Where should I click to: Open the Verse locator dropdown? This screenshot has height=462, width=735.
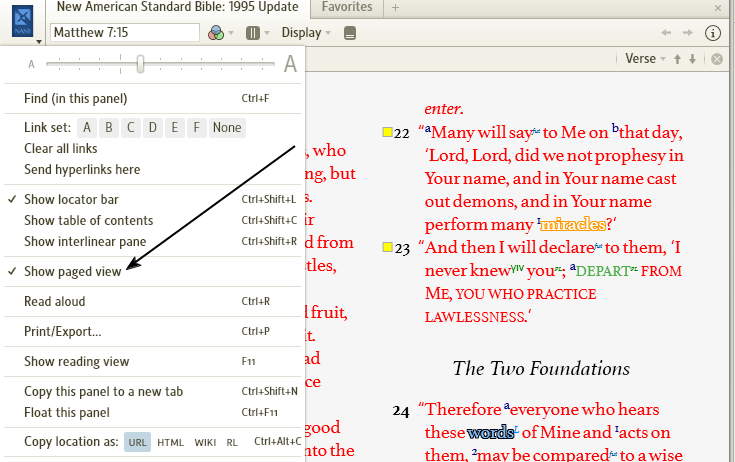[x=645, y=59]
